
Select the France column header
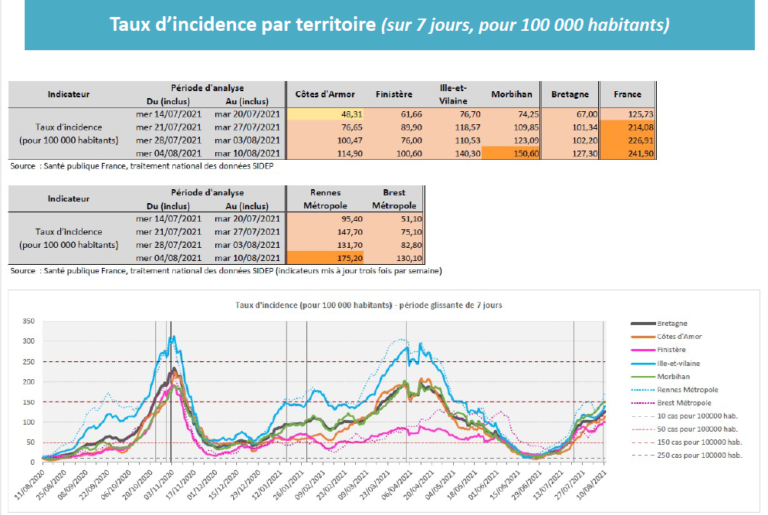coord(627,94)
